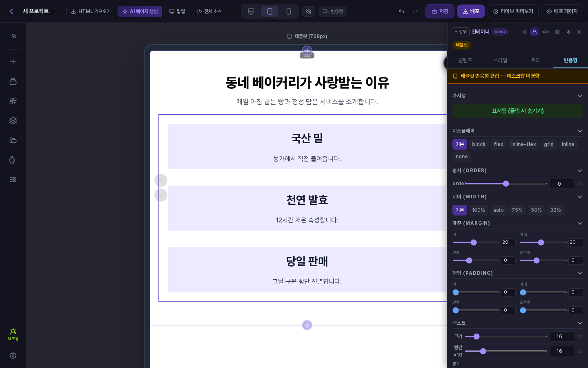Set display to grid
Screen dimensions: 588x368
(x=549, y=144)
